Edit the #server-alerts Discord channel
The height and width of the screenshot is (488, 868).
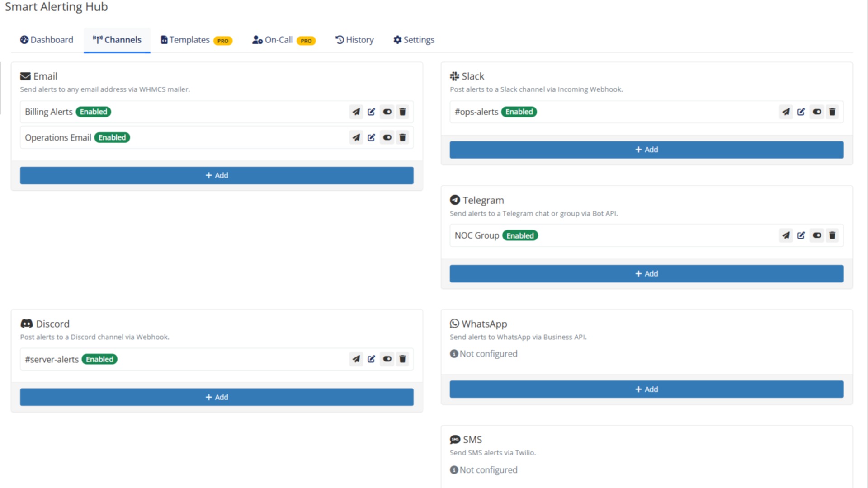coord(371,359)
